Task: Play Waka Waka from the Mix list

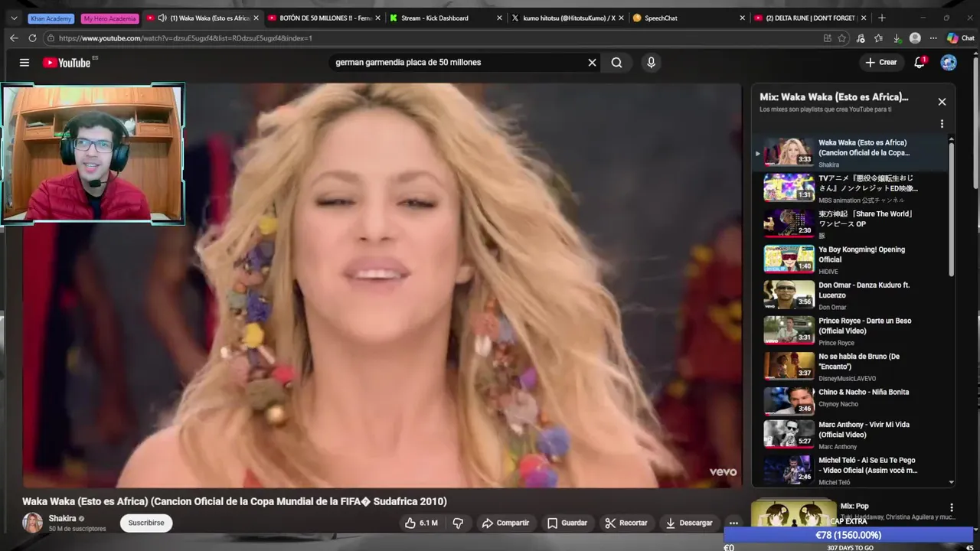Action: click(850, 152)
